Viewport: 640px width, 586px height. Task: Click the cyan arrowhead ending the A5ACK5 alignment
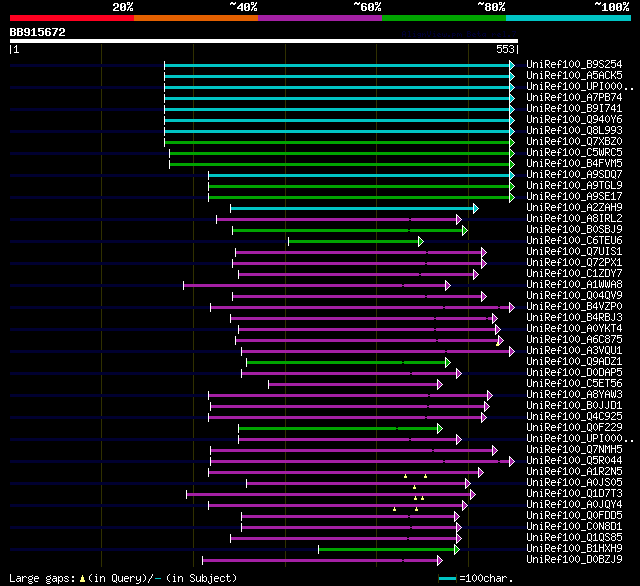point(512,76)
